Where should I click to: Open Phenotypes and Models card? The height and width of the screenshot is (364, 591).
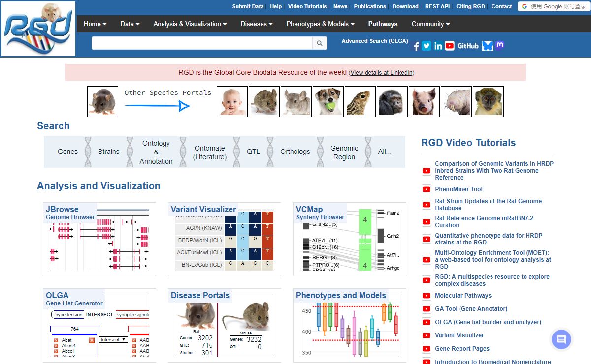coord(350,325)
